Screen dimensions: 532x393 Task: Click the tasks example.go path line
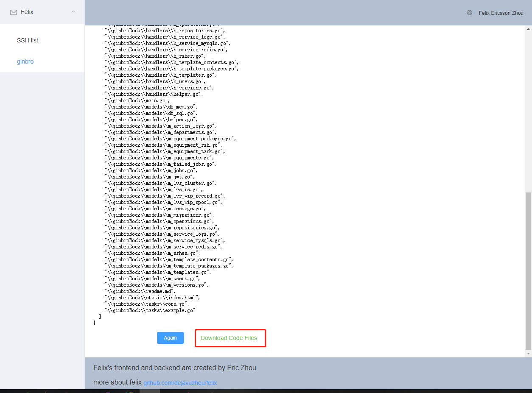pyautogui.click(x=149, y=310)
